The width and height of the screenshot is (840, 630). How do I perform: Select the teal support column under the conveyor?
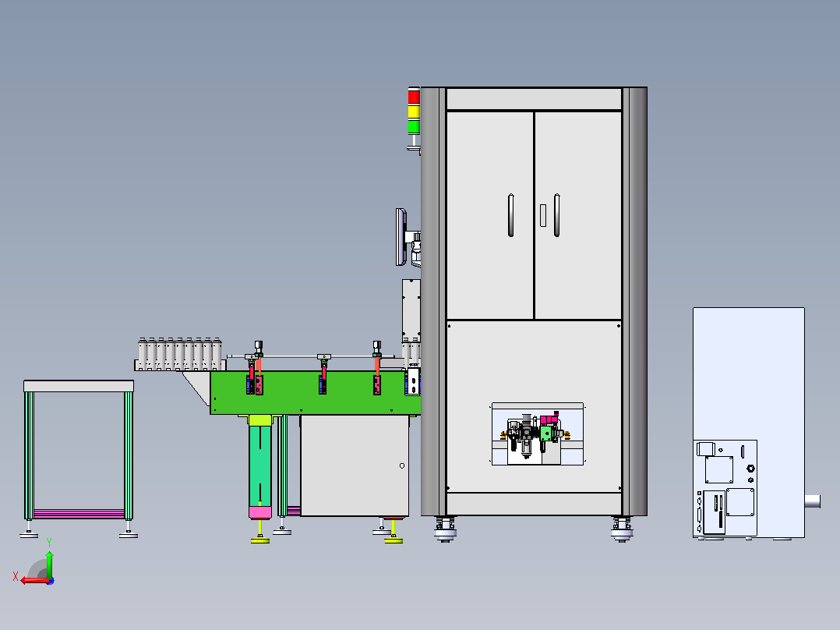click(260, 466)
